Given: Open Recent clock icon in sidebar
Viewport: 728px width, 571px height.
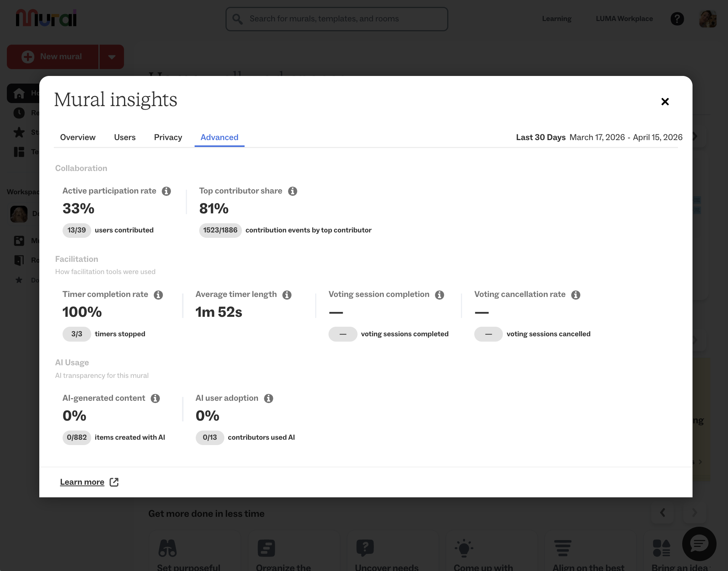Looking at the screenshot, I should tap(19, 113).
